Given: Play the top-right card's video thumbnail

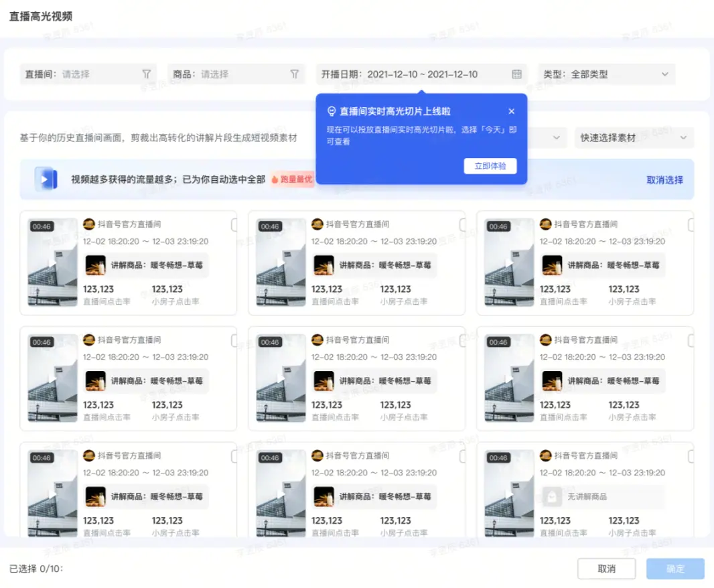Looking at the screenshot, I should pos(509,263).
